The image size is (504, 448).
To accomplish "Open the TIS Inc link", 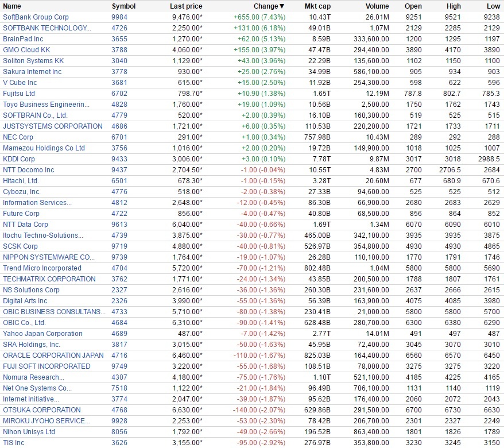I will (14, 443).
